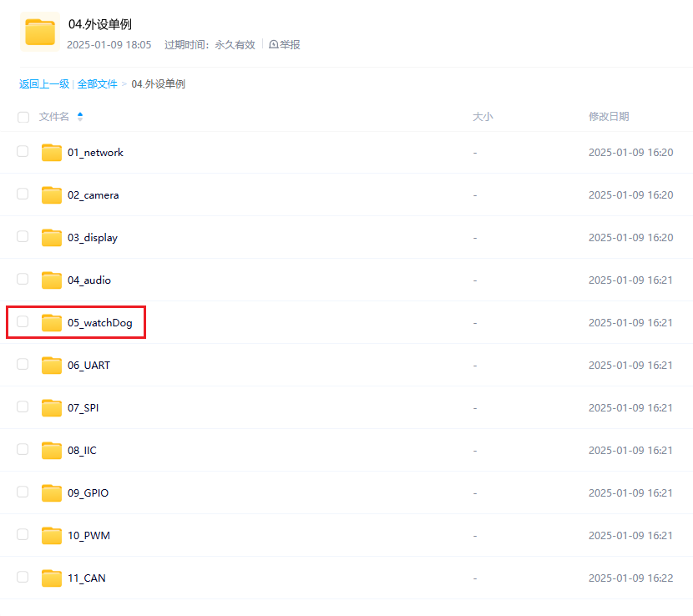Click the 06_UART folder icon
Viewport: 693px width, 616px height.
pyautogui.click(x=51, y=365)
